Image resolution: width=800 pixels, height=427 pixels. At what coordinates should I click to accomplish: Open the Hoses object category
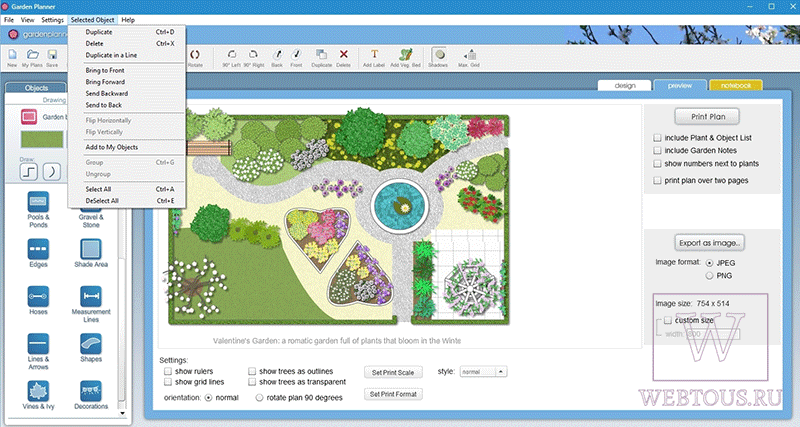tap(38, 296)
